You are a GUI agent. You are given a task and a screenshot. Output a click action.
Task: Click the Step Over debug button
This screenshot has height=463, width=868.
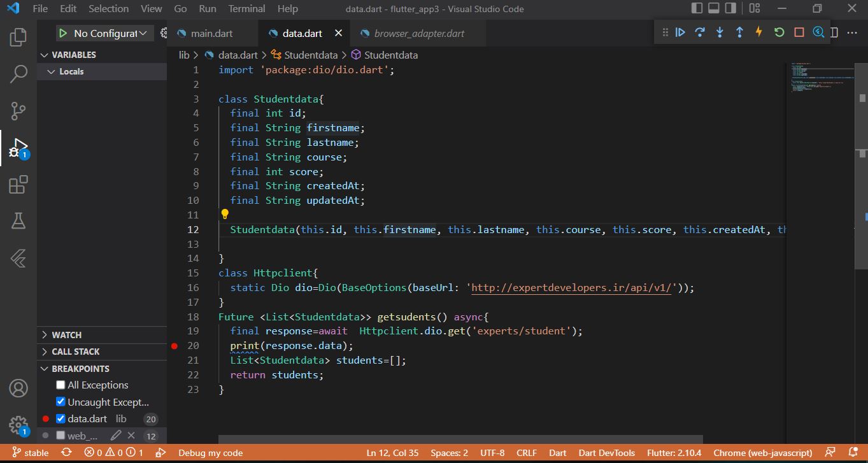point(700,32)
